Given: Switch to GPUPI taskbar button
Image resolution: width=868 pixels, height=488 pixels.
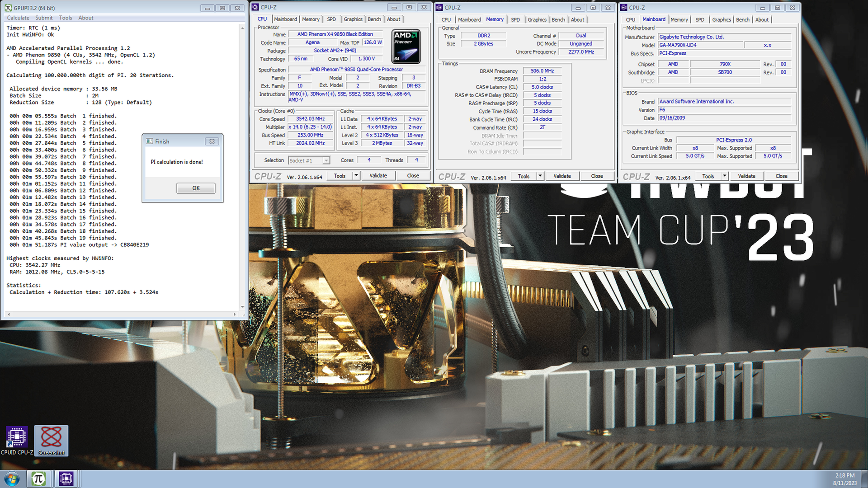Looking at the screenshot, I should point(38,479).
